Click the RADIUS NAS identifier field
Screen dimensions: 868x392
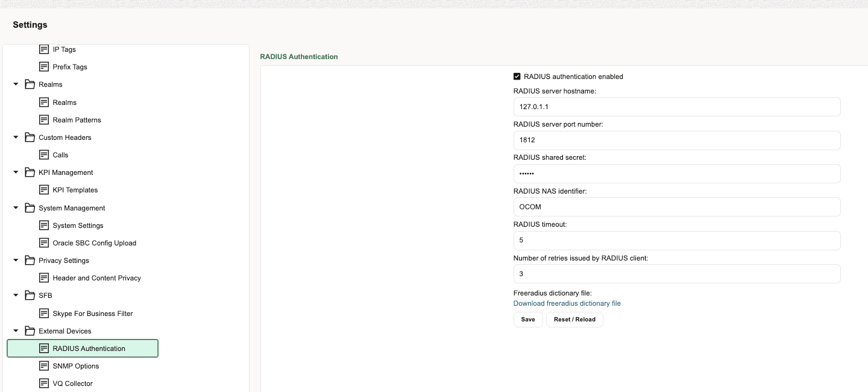point(676,207)
